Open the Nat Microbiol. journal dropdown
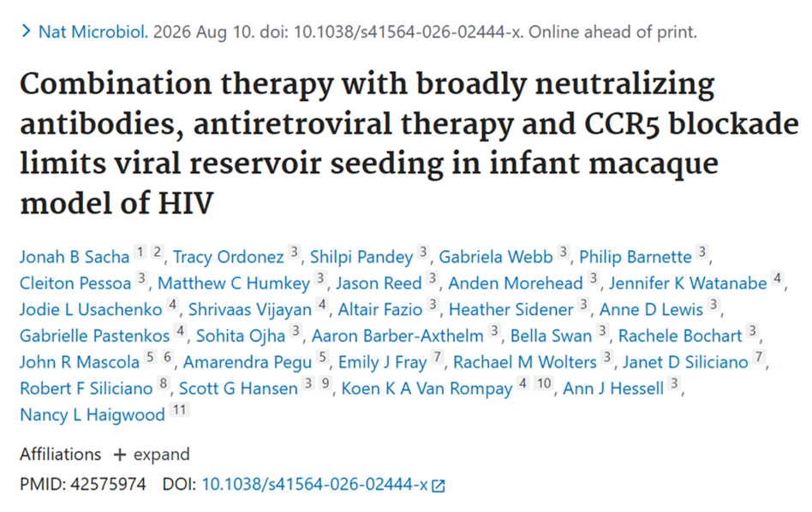 93,32
